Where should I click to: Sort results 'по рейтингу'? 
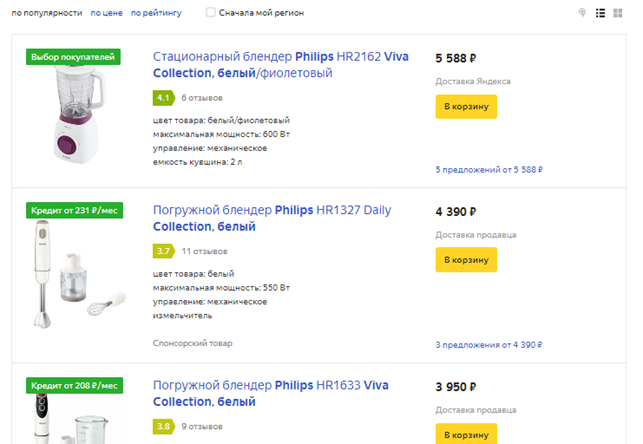tap(156, 13)
